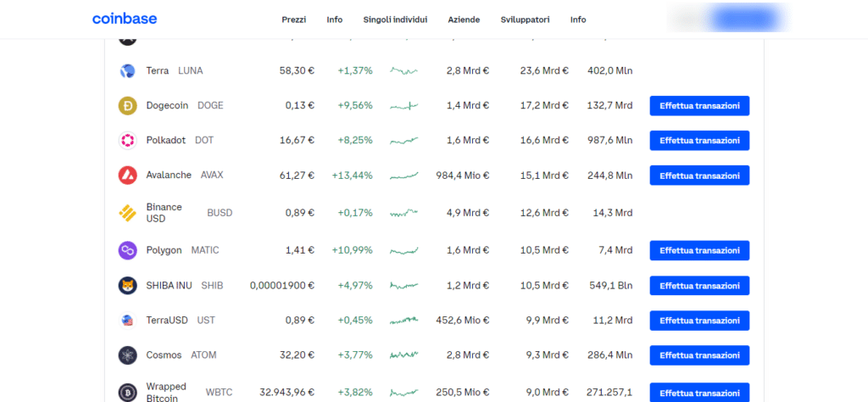Open the Cosmos price sparkline chart

(x=404, y=355)
